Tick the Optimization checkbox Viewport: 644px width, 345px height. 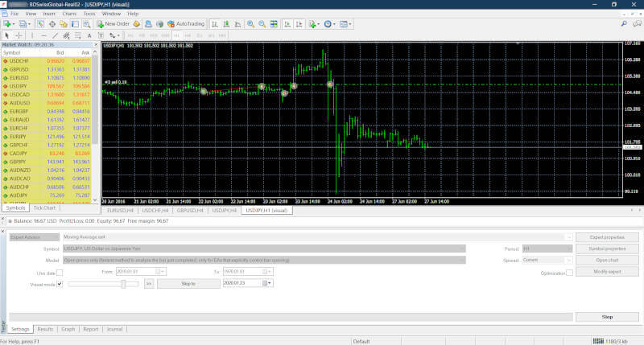pyautogui.click(x=569, y=273)
